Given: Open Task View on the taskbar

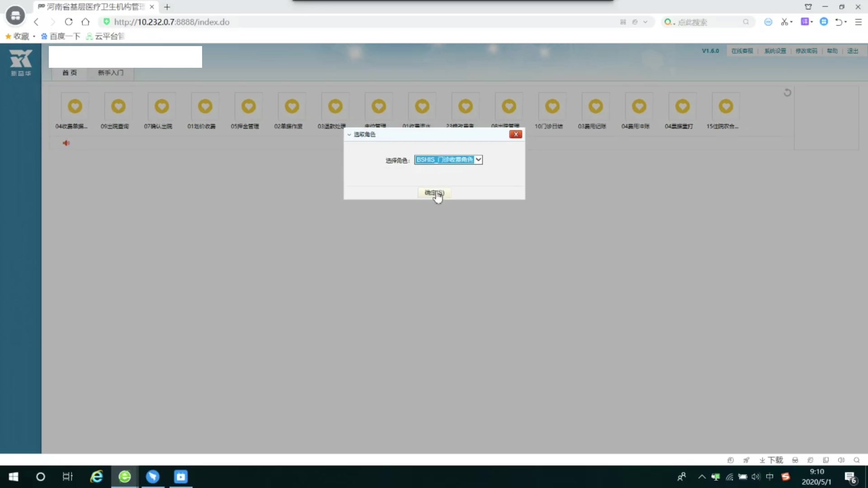Looking at the screenshot, I should pos(68,477).
